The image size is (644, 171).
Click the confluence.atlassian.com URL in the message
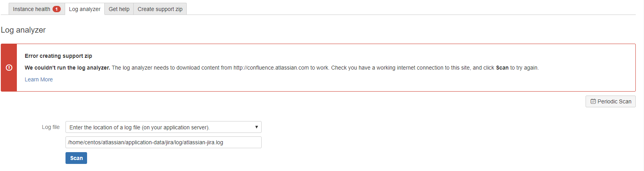[271, 68]
